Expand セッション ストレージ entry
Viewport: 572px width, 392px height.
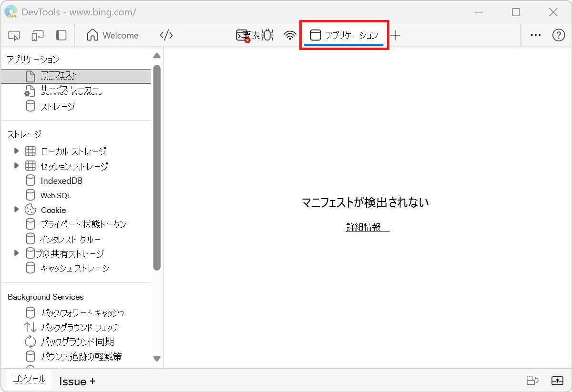pos(16,166)
